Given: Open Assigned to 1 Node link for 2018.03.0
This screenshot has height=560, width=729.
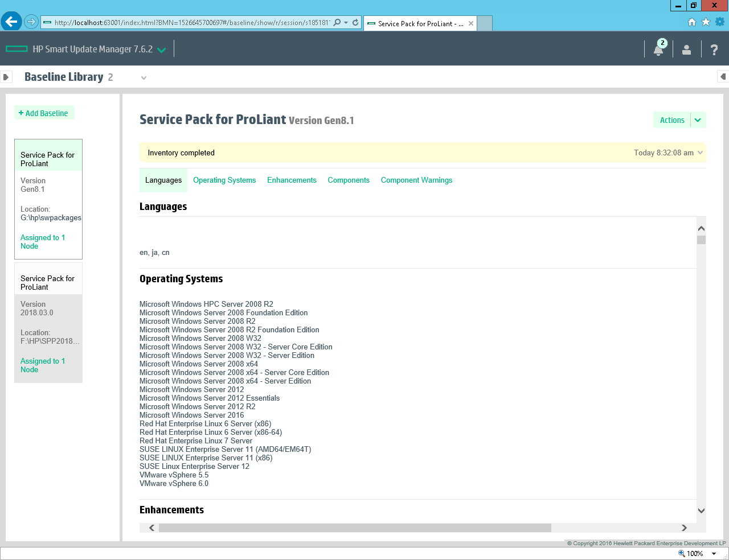Looking at the screenshot, I should 43,365.
